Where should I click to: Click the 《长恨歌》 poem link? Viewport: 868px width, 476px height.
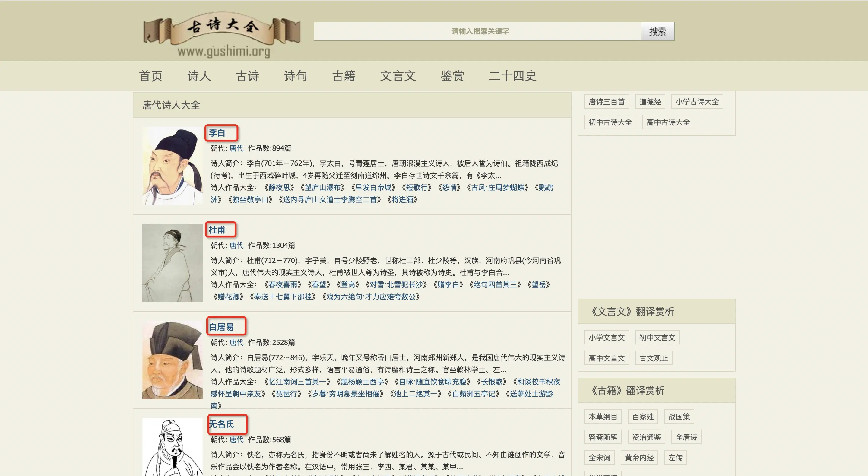[x=492, y=382]
